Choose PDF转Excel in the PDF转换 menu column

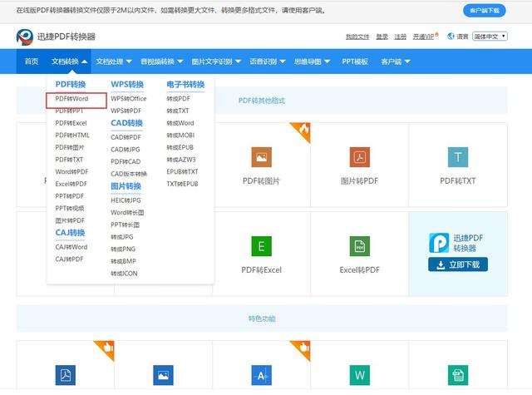coord(71,123)
